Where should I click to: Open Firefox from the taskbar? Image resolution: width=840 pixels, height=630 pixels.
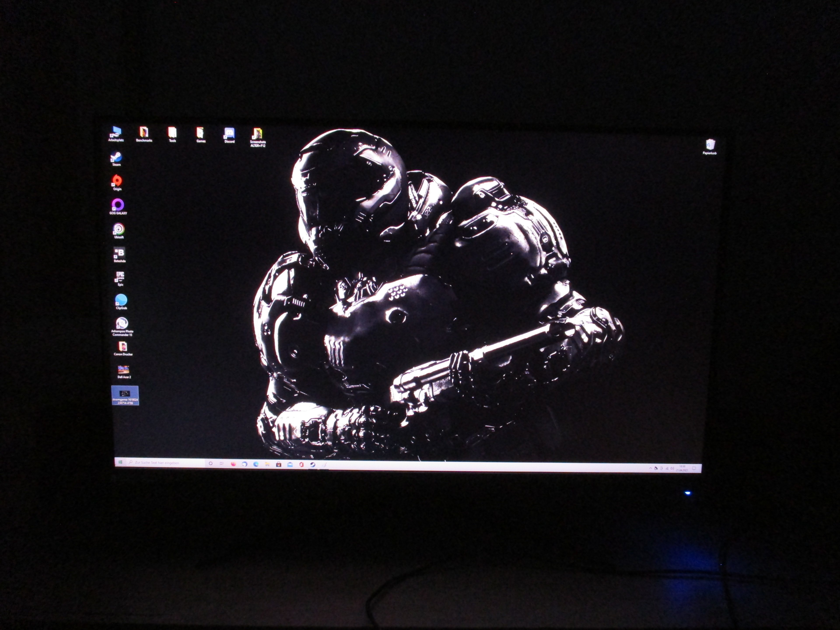click(233, 464)
